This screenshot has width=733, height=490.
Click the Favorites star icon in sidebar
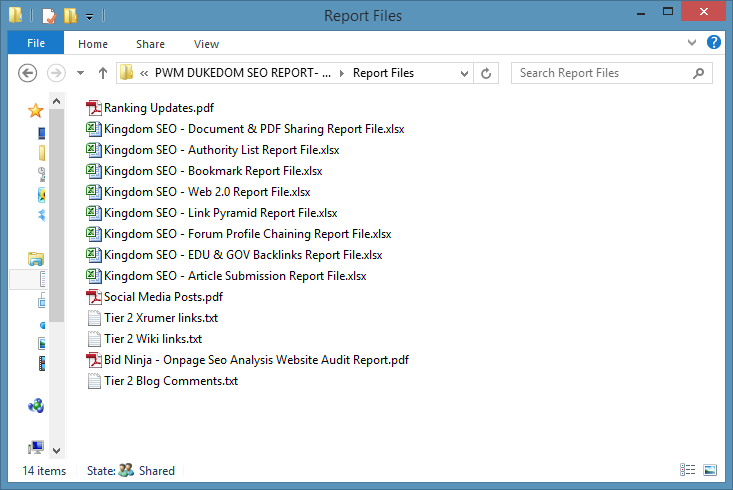36,111
